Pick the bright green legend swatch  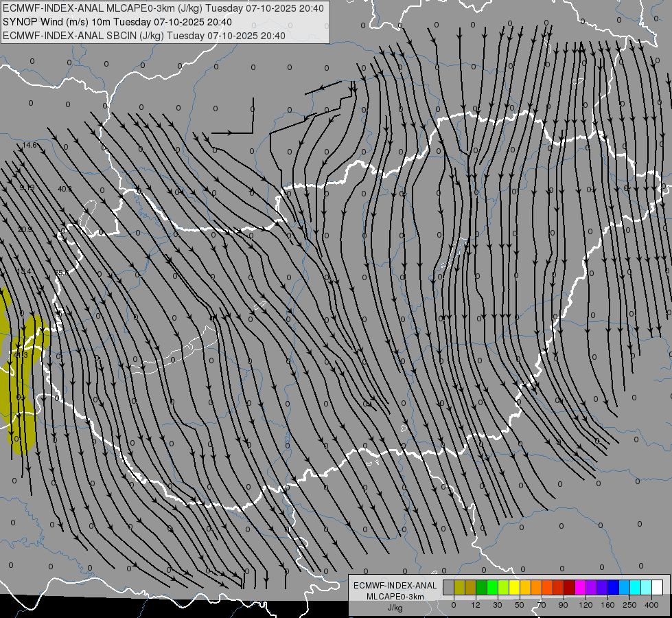coord(492,587)
